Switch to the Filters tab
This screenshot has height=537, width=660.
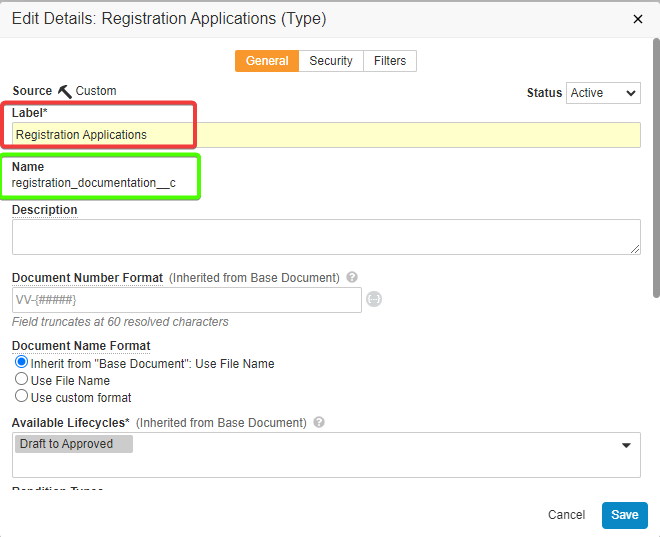pyautogui.click(x=390, y=61)
